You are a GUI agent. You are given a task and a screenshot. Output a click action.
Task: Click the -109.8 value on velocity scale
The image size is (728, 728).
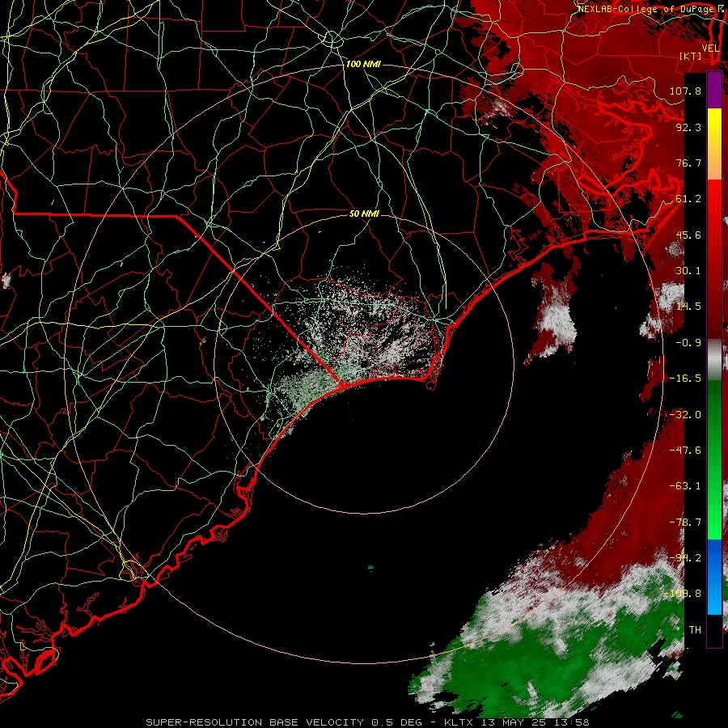pos(682,594)
